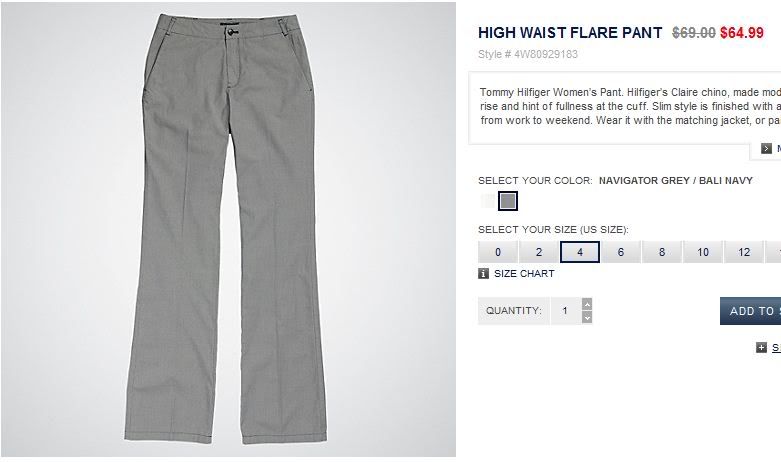
Task: Click the More arrow icon under description
Action: coord(766,148)
